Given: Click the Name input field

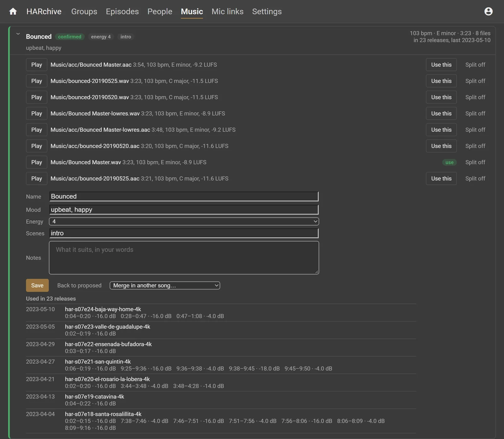Looking at the screenshot, I should 184,197.
